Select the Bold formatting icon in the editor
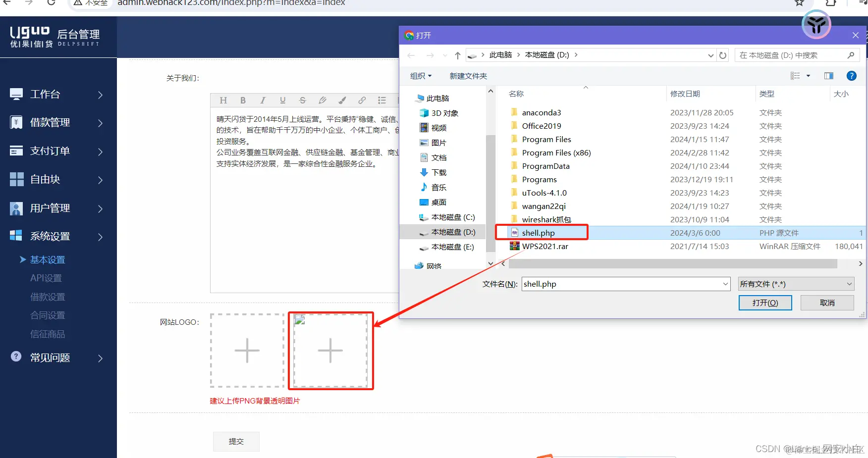The height and width of the screenshot is (458, 868). pyautogui.click(x=243, y=100)
